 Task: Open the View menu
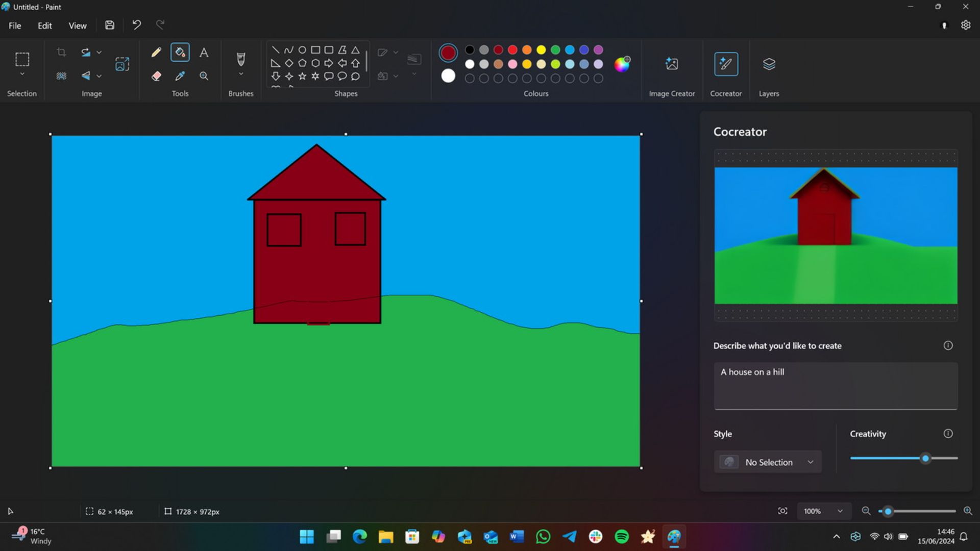tap(78, 26)
